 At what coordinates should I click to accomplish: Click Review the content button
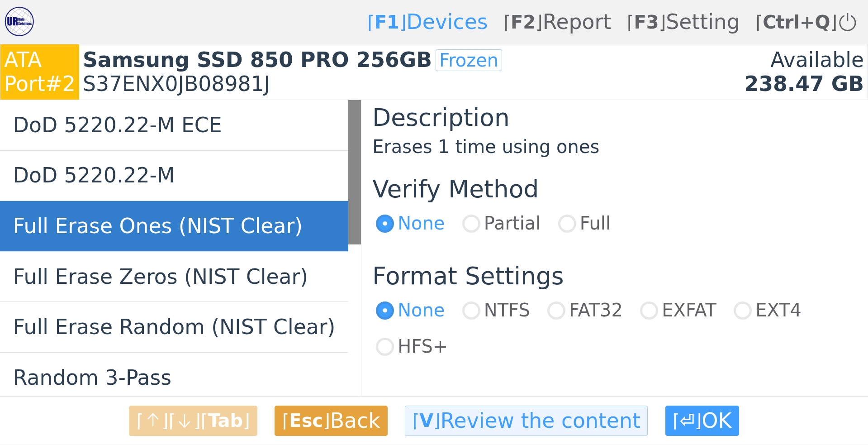pyautogui.click(x=526, y=421)
